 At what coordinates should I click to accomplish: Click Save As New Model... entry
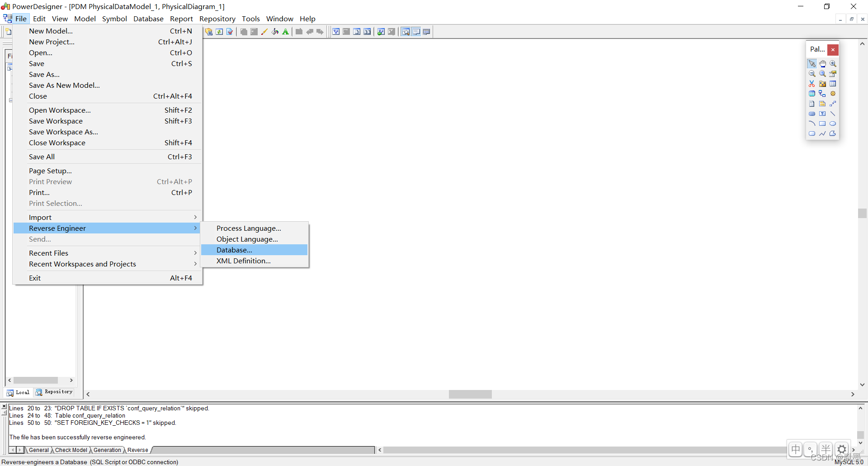point(108,85)
